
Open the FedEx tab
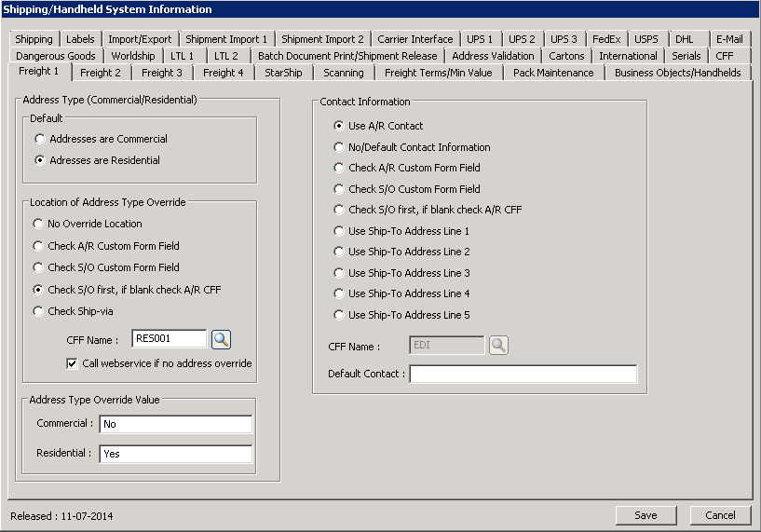(606, 39)
